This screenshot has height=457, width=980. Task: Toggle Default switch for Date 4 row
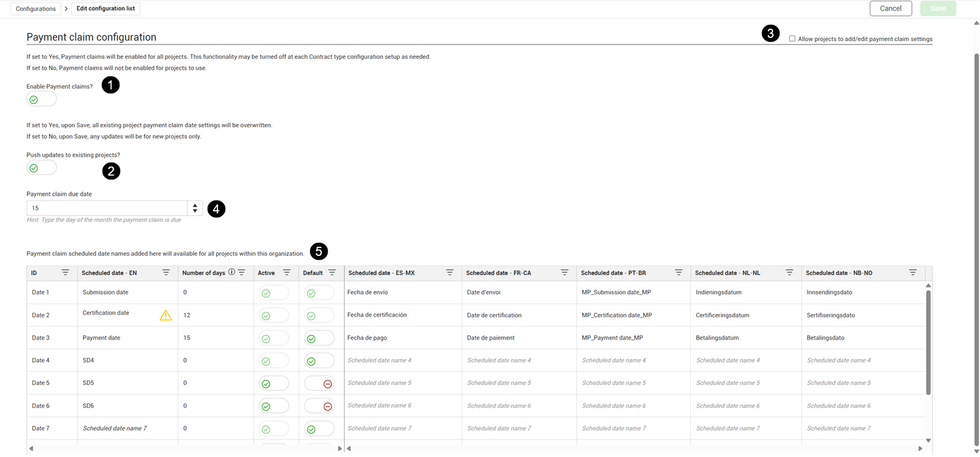(x=319, y=360)
